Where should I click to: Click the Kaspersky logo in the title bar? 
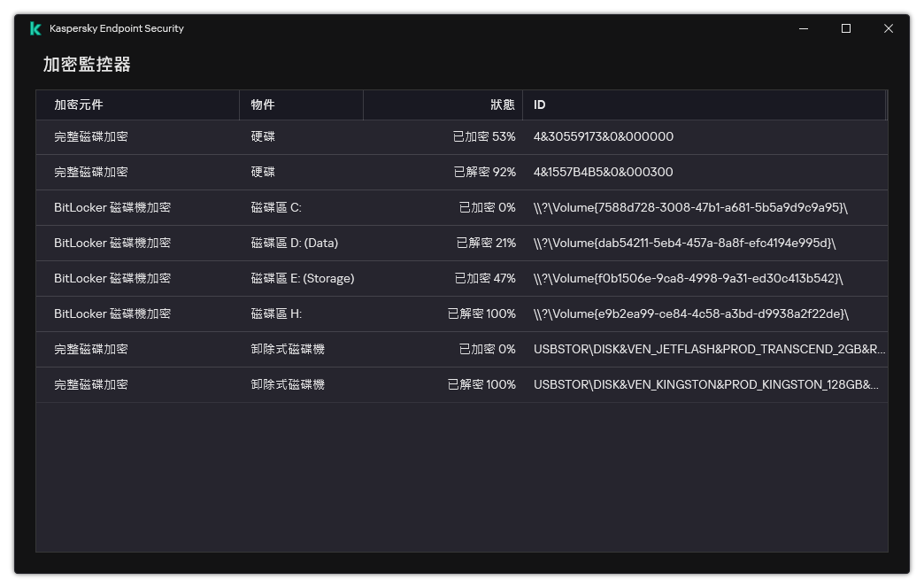click(34, 28)
